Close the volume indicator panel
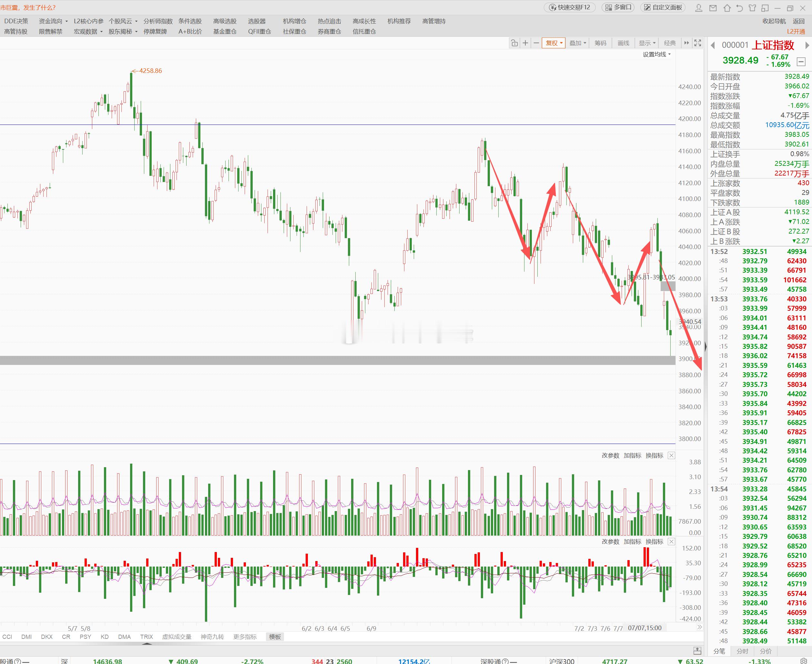The image size is (812, 664). point(671,456)
